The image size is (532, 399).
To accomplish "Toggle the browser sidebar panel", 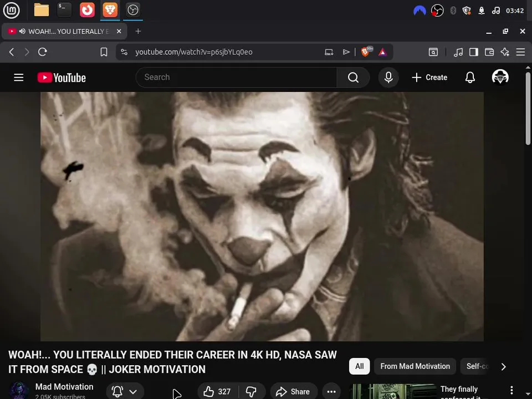I will (x=474, y=52).
